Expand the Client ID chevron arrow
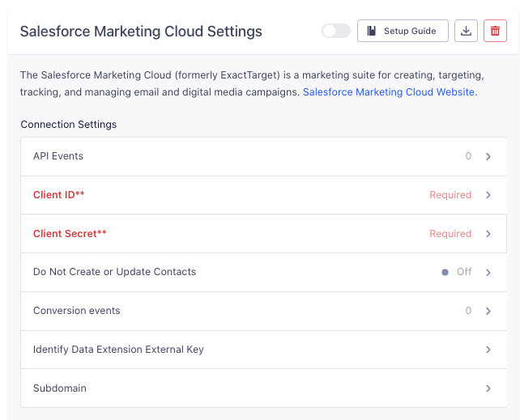The image size is (520, 420). coord(488,195)
